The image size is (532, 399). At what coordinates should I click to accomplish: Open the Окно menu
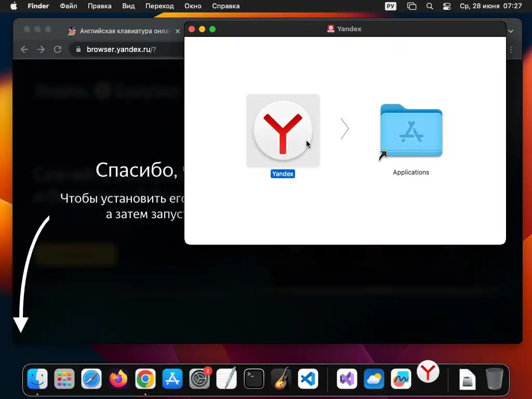193,6
